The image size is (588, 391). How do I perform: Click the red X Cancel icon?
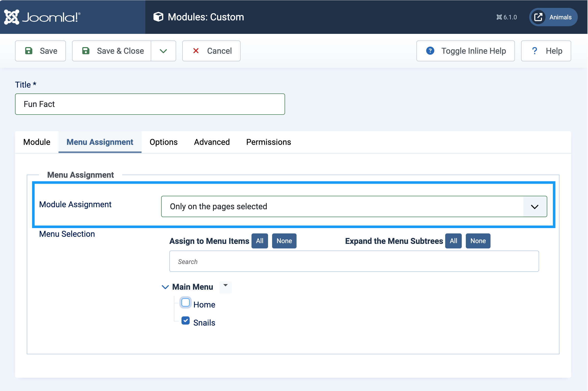[196, 51]
